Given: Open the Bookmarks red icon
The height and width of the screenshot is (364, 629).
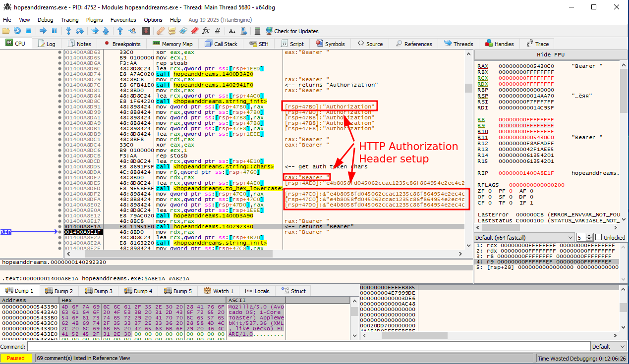Looking at the screenshot, I should click(x=194, y=31).
